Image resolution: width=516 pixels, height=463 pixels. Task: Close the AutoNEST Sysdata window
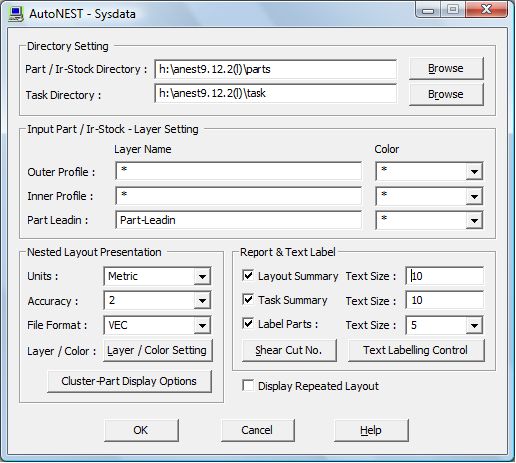pos(486,10)
